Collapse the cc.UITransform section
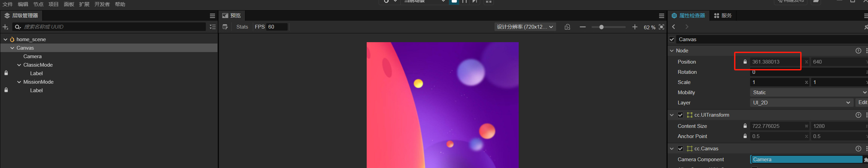This screenshot has height=168, width=868. pyautogui.click(x=672, y=115)
